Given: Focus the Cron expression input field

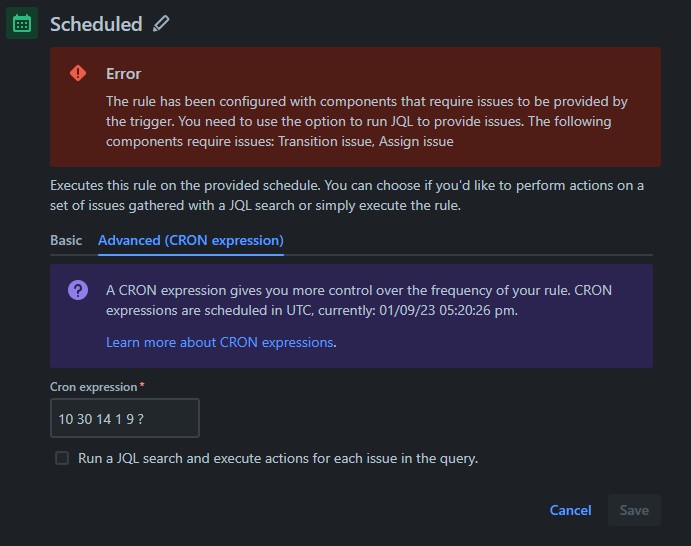Looking at the screenshot, I should click(125, 418).
